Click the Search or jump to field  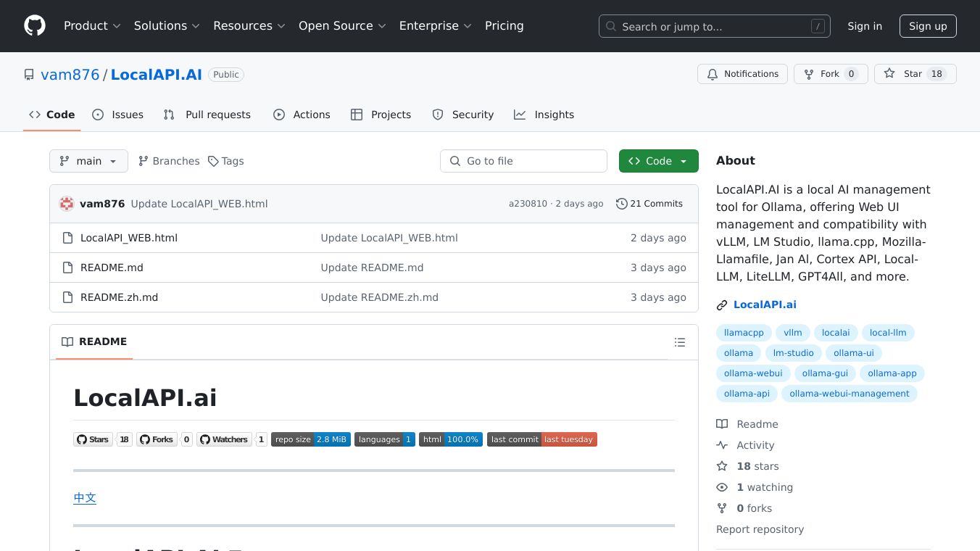click(714, 27)
